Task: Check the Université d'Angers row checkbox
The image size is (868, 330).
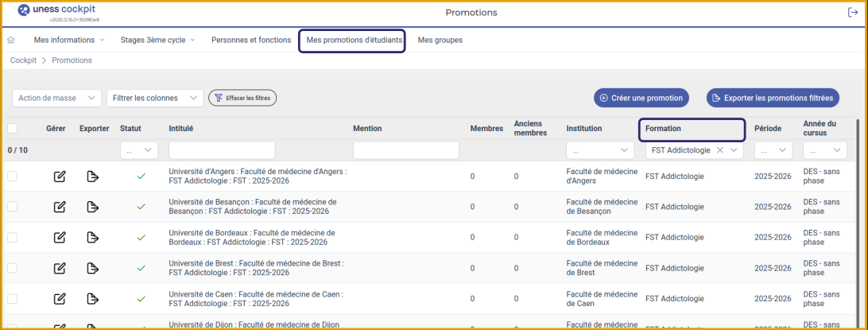Action: [x=12, y=177]
